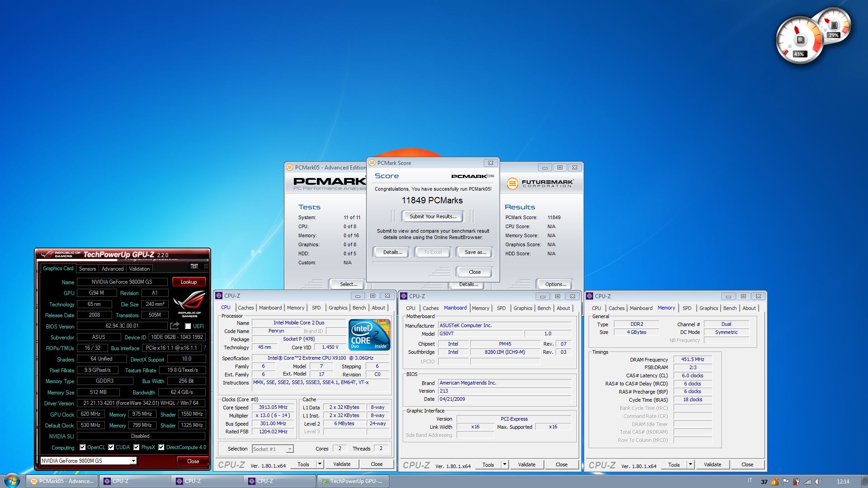Click Save as button in score dialog
868x488 pixels.
[x=475, y=252]
